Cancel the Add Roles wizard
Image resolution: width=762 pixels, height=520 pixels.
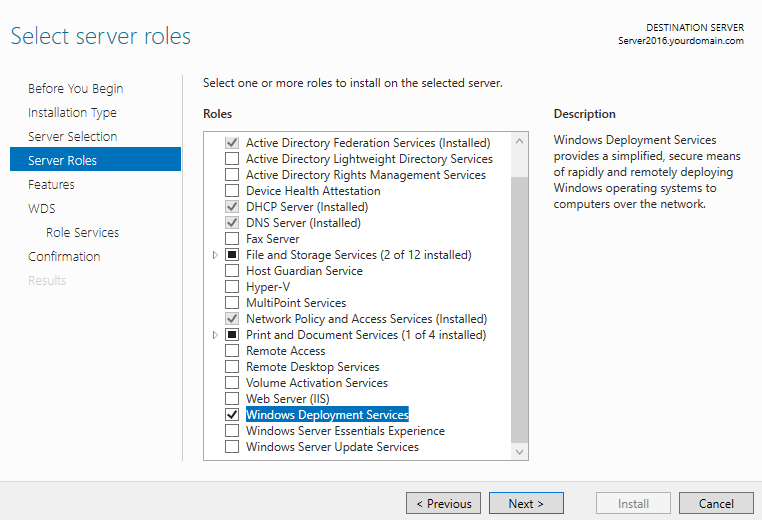click(716, 503)
